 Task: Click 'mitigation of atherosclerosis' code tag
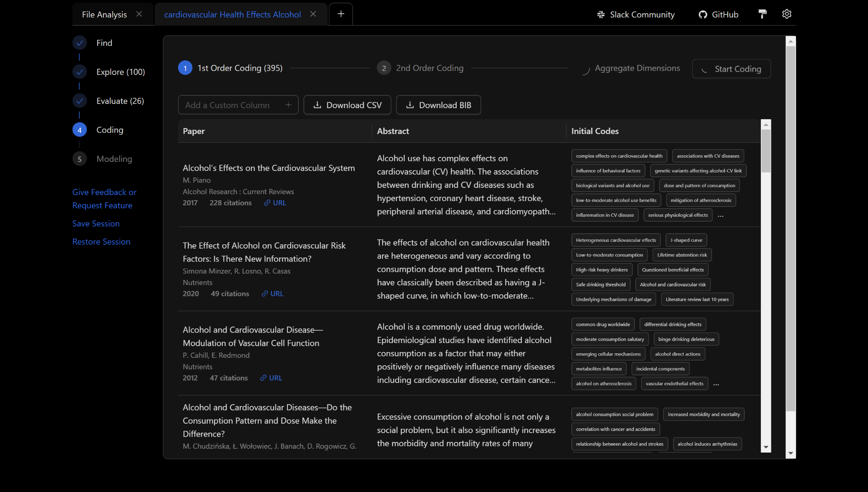tap(701, 200)
